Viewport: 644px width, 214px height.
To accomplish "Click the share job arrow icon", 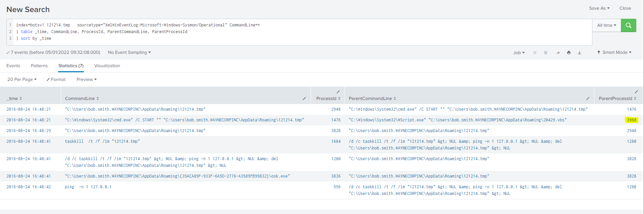I will (x=558, y=53).
